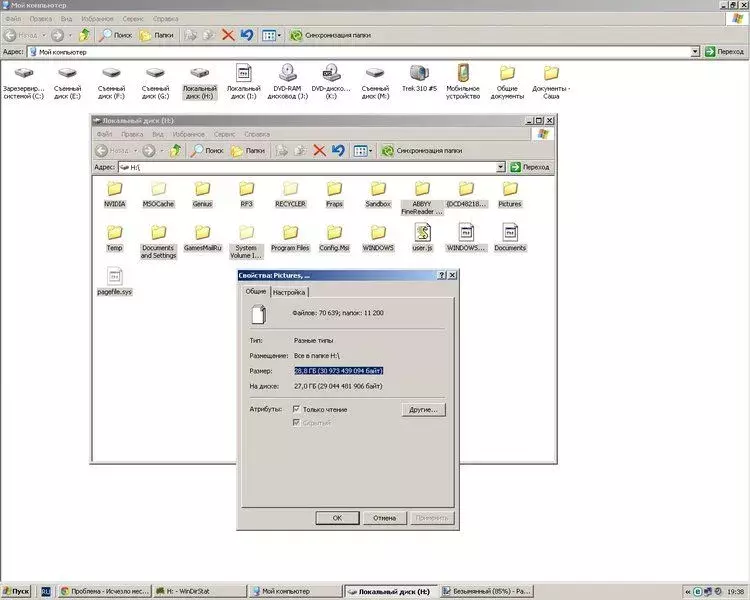Click the highlighted size value text
The height and width of the screenshot is (600, 750).
tap(339, 371)
